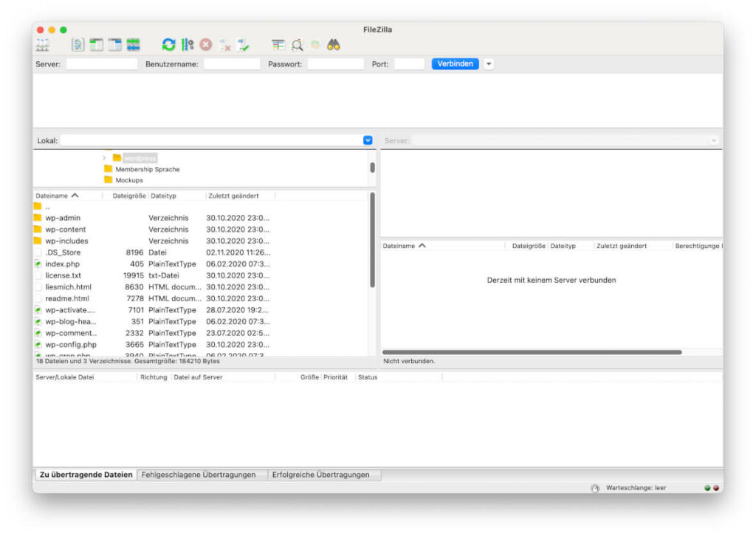Image resolution: width=756 pixels, height=536 pixels.
Task: Toggle the transfer queue display
Action: pos(133,45)
